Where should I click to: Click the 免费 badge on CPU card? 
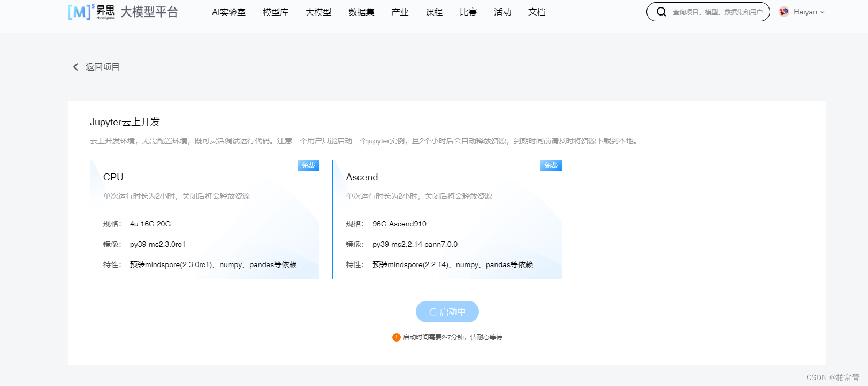[308, 165]
